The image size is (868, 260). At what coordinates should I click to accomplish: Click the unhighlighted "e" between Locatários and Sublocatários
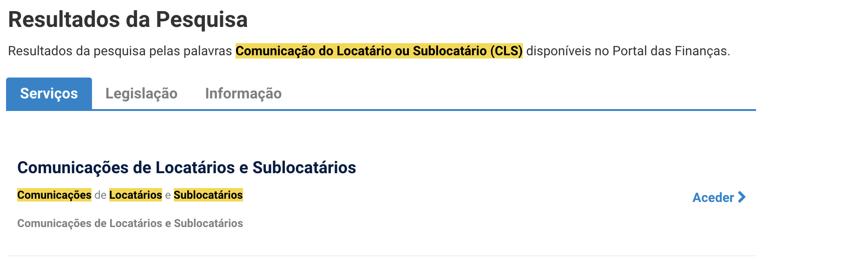[168, 195]
